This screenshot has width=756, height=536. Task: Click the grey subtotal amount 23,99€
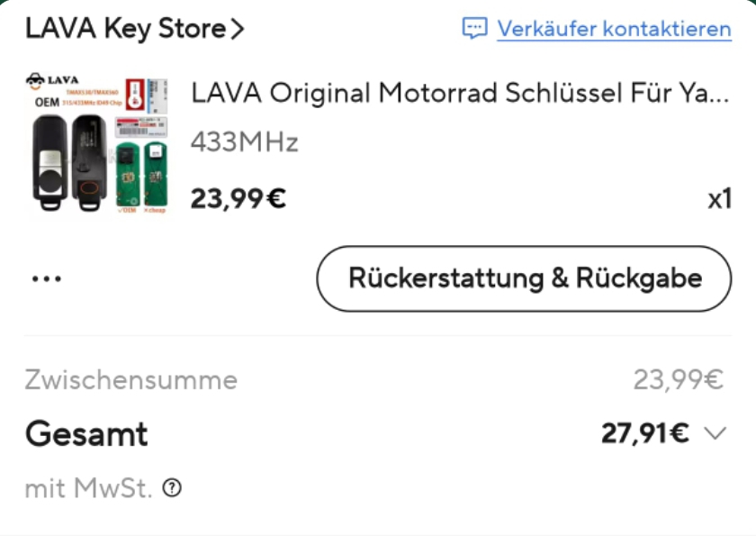click(678, 380)
